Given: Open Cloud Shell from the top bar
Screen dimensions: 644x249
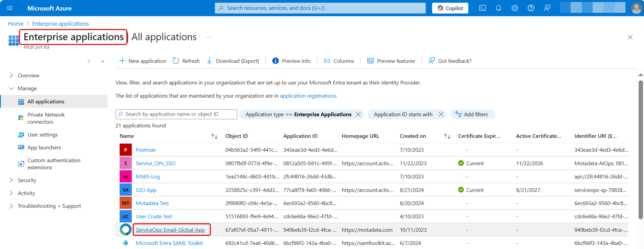Looking at the screenshot, I should (482, 8).
